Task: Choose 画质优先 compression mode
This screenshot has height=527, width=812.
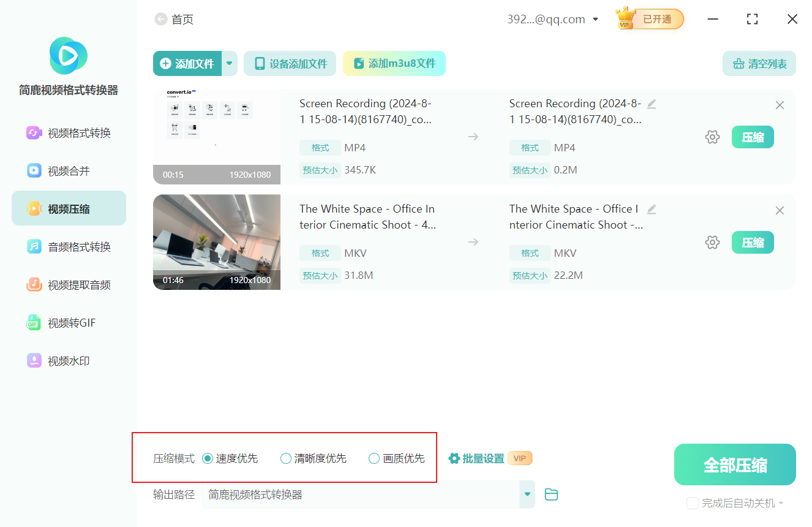Action: 373,458
